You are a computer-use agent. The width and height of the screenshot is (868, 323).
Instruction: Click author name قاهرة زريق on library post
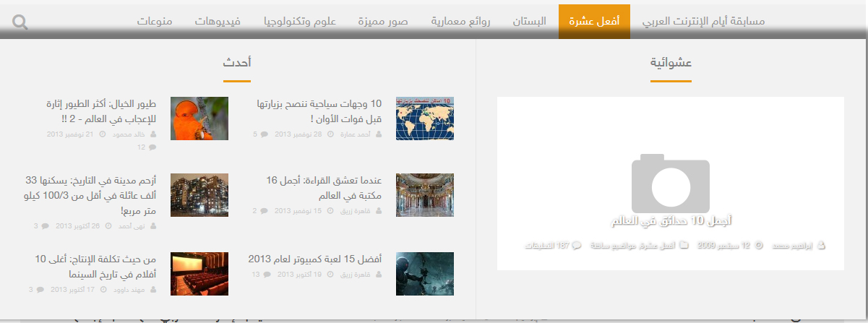[x=356, y=211]
